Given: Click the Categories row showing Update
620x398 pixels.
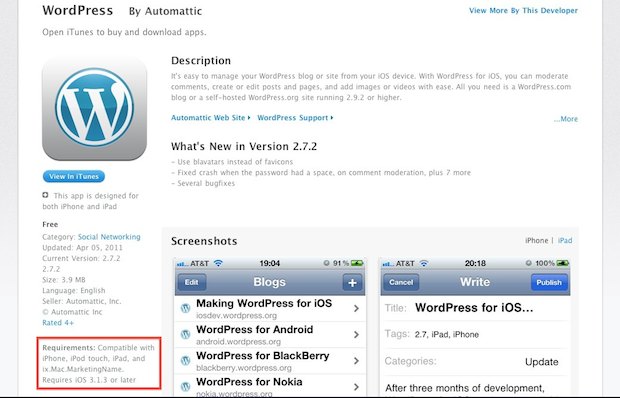Looking at the screenshot, I should 475,362.
